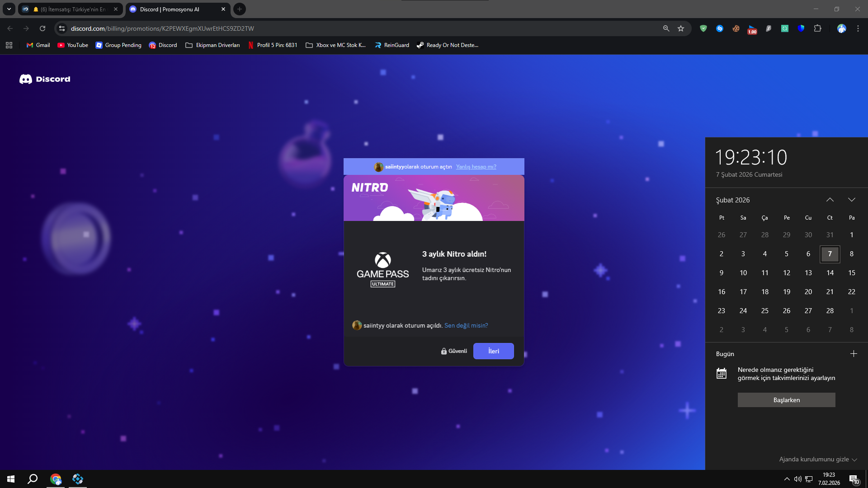This screenshot has height=488, width=868.
Task: Open the grey S-shaped extension icon
Action: click(769, 28)
